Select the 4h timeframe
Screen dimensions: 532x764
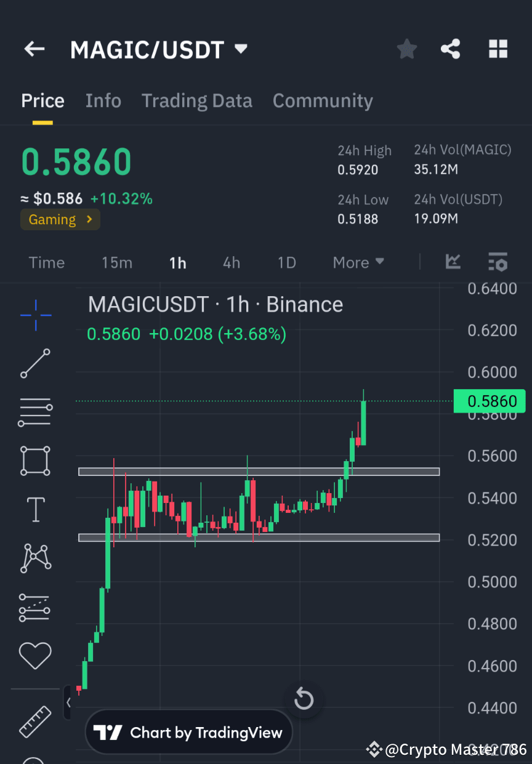point(231,262)
